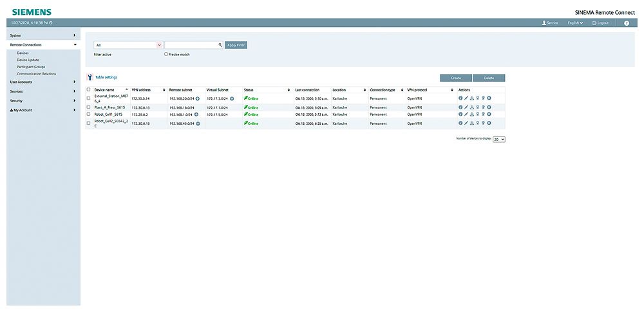The image size is (644, 312).
Task: Download config for Robot_Cell2_SC642_2C
Action: 472,123
